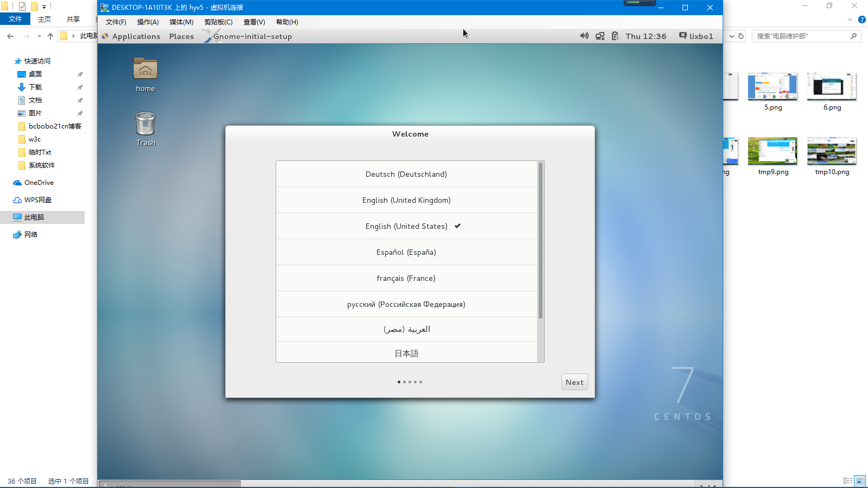
Task: Open 系统软件 folder in navigation pane
Action: [x=41, y=165]
